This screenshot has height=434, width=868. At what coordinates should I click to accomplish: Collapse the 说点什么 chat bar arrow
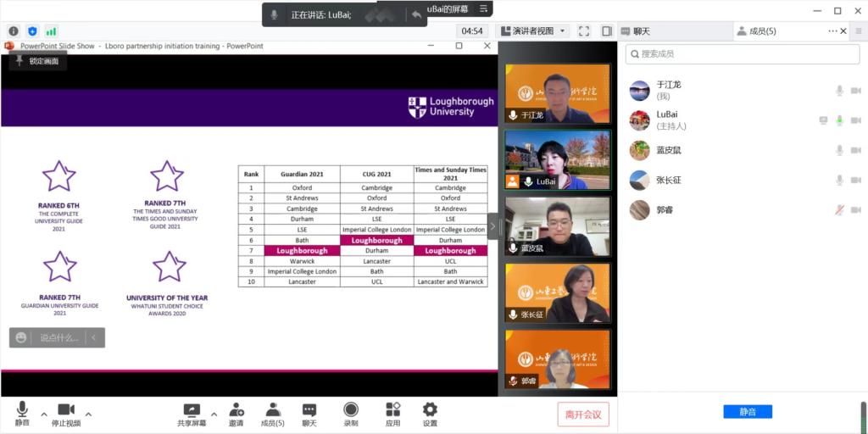pyautogui.click(x=94, y=337)
